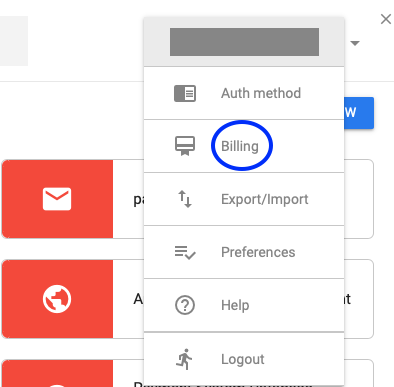Collapse the account dropdown arrow
The height and width of the screenshot is (387, 394).
click(355, 43)
